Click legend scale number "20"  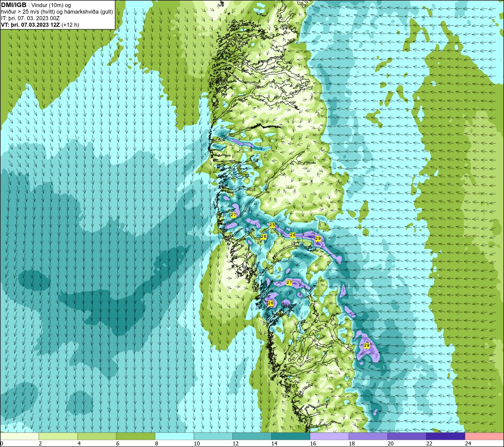tap(391, 443)
